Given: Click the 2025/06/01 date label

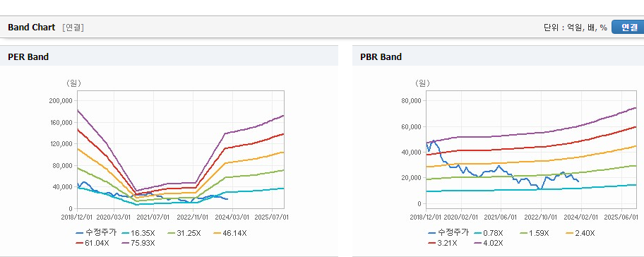Looking at the screenshot, I should coord(621,217).
